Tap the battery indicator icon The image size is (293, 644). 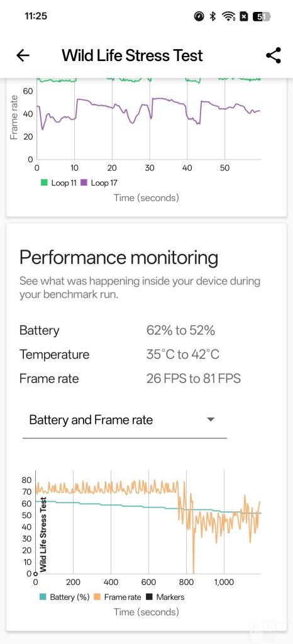tap(262, 16)
